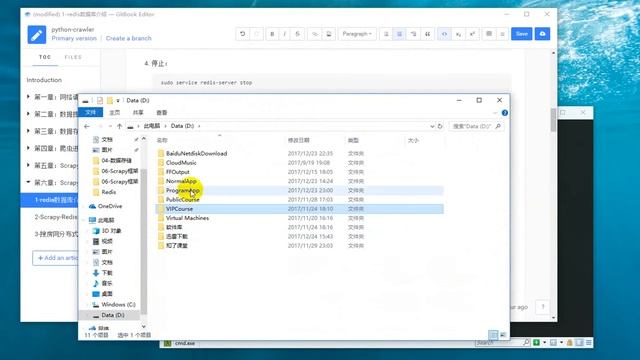Open the 主页 ribbon tab in Explorer

115,113
